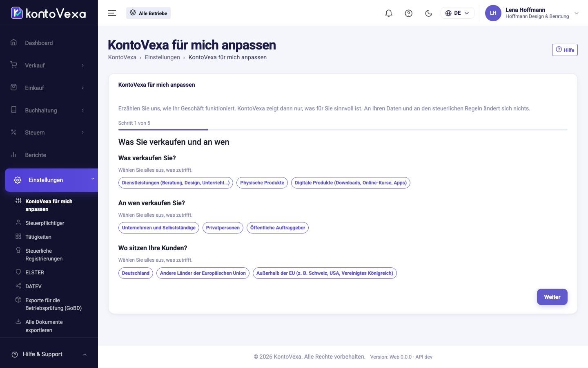This screenshot has height=368, width=588.
Task: Click the Buchhaltung book icon
Action: (x=14, y=110)
